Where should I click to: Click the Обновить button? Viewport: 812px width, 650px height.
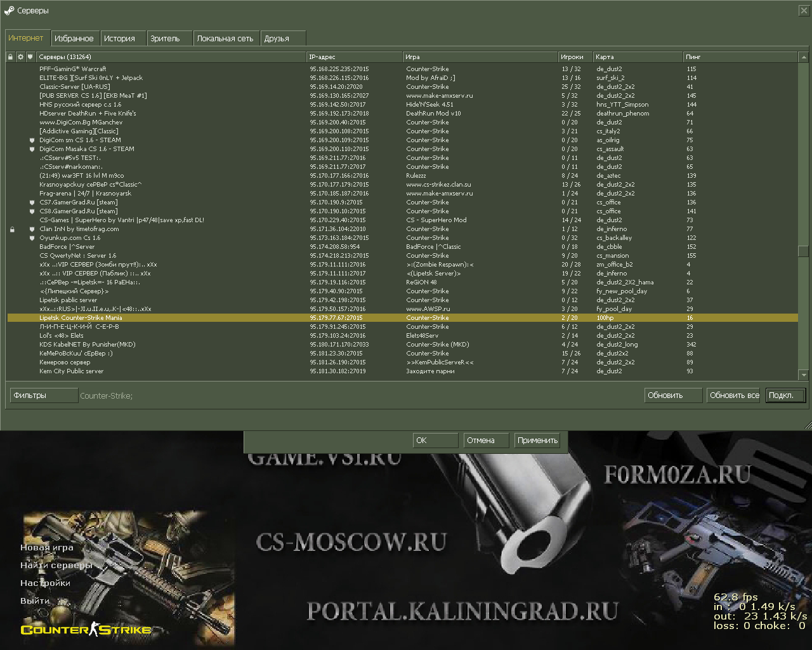click(673, 395)
